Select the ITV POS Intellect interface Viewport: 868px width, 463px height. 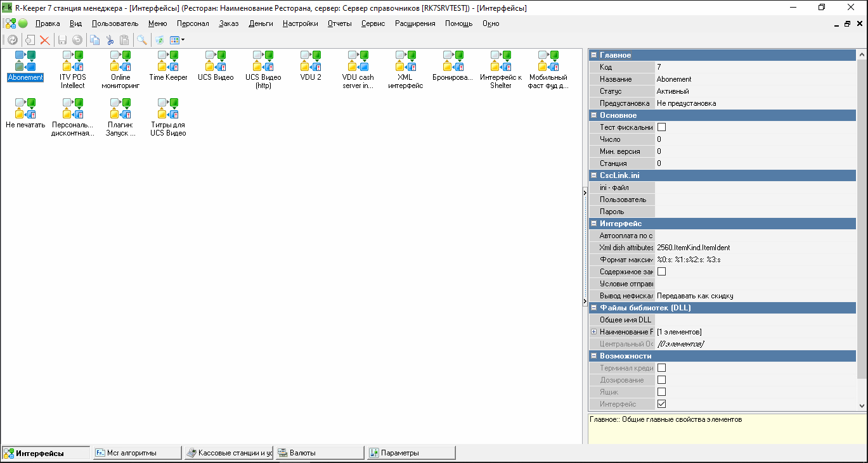click(x=73, y=61)
